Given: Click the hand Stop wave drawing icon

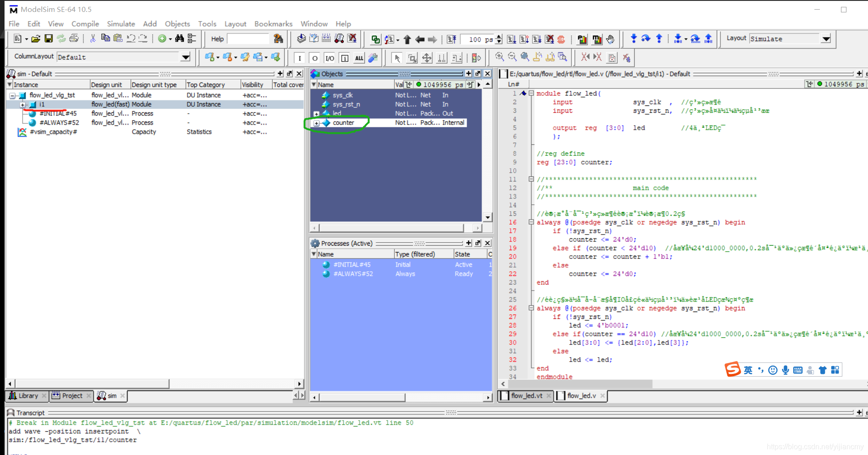Looking at the screenshot, I should tap(610, 39).
